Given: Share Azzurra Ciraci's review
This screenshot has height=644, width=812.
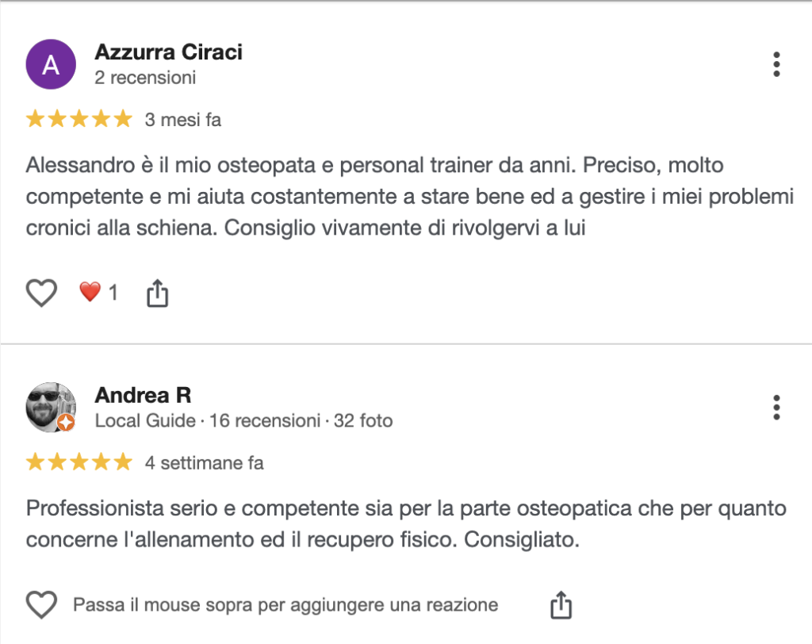Looking at the screenshot, I should pos(158,293).
